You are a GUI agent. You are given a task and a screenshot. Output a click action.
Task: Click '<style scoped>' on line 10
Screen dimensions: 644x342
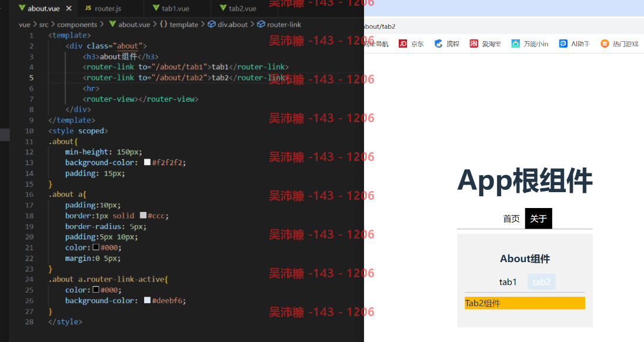click(78, 131)
